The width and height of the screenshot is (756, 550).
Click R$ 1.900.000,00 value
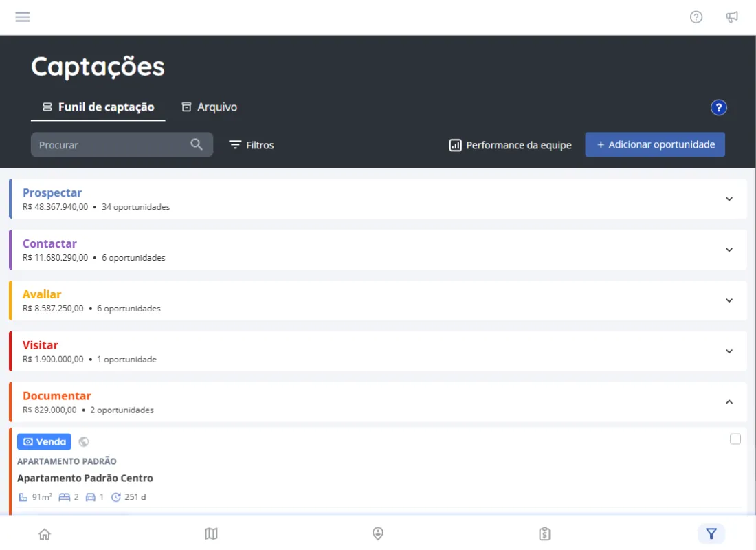53,359
